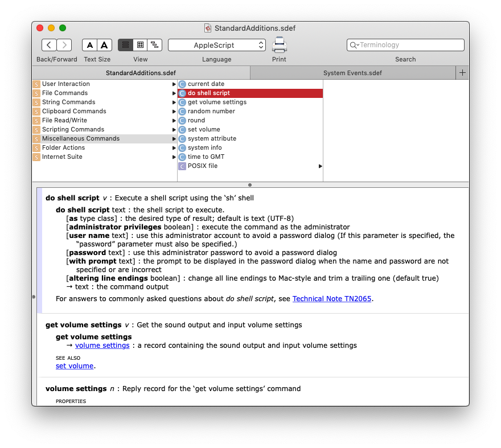This screenshot has height=448, width=501.
Task: Switch to list view mode
Action: pyautogui.click(x=126, y=45)
